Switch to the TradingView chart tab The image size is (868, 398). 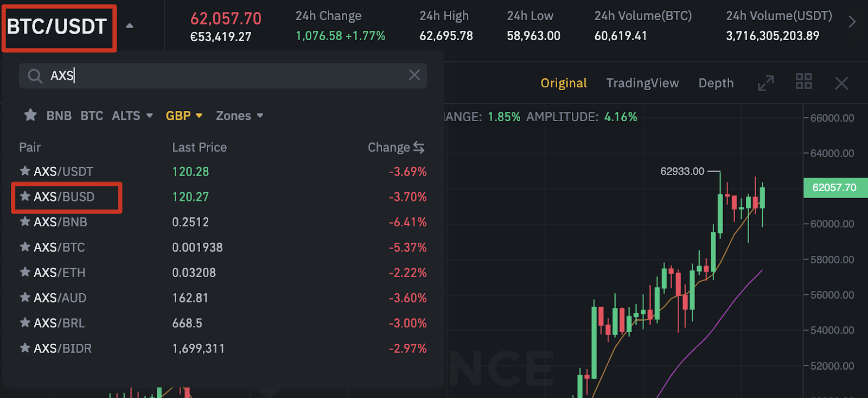(642, 83)
